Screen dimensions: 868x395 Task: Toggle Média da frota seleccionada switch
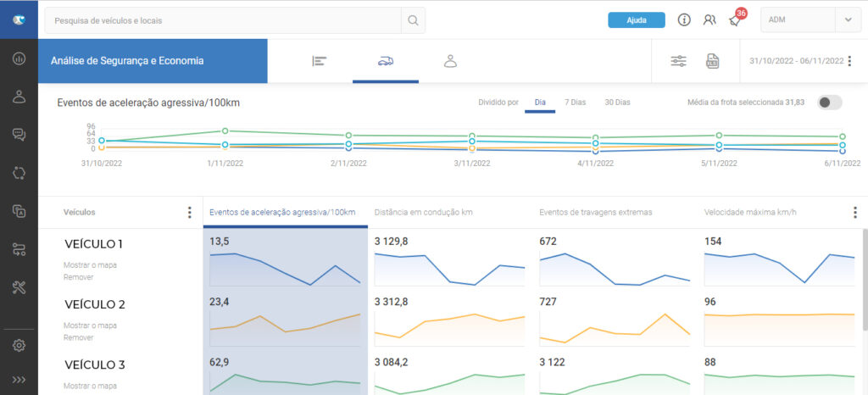[x=829, y=103]
